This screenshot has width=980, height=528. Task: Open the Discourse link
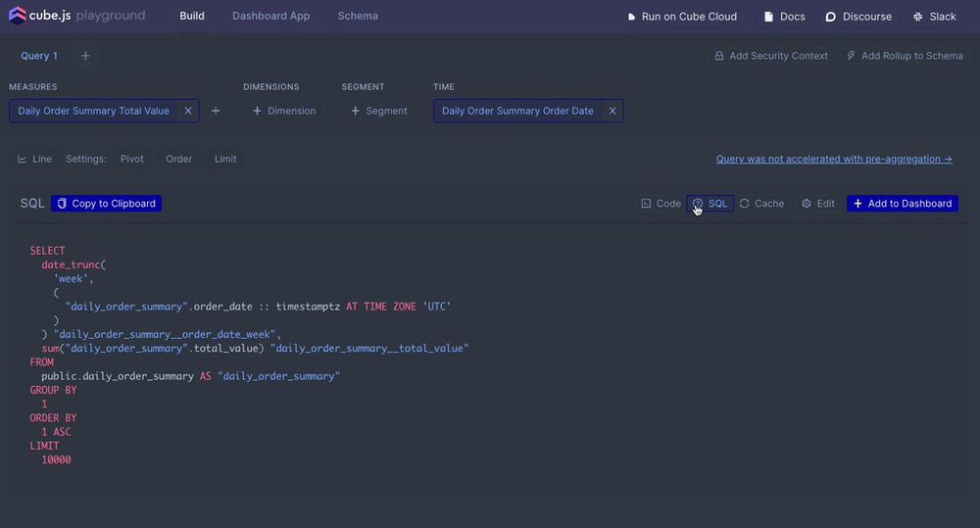[858, 17]
